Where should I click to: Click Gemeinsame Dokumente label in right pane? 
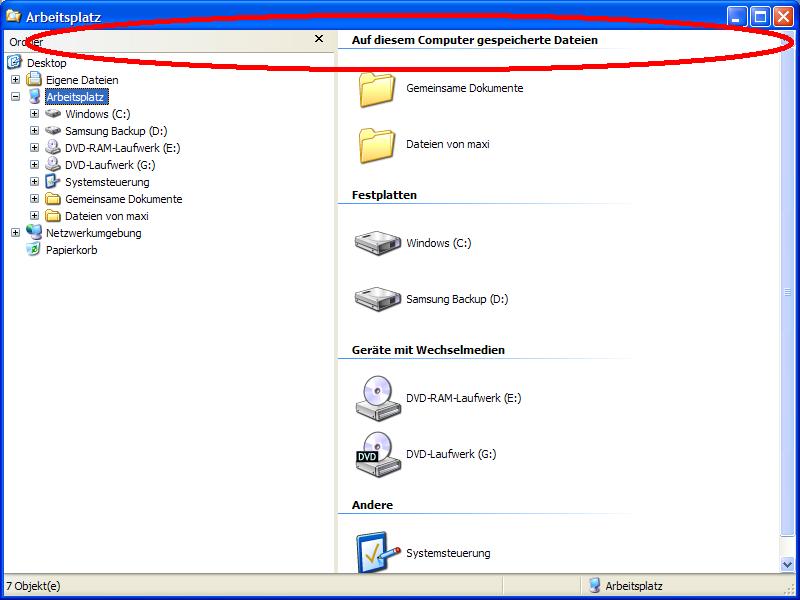click(464, 88)
